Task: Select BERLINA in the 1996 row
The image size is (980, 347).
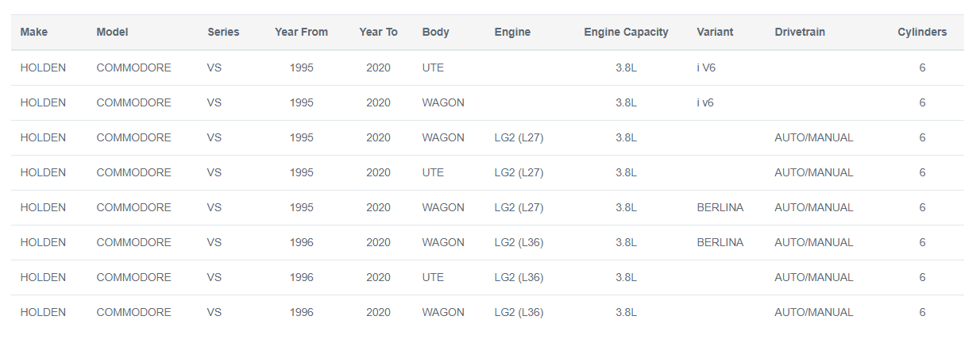Action: coord(720,243)
